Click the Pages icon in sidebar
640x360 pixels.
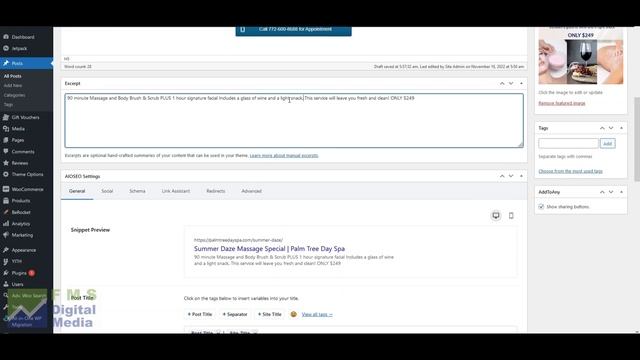6,140
